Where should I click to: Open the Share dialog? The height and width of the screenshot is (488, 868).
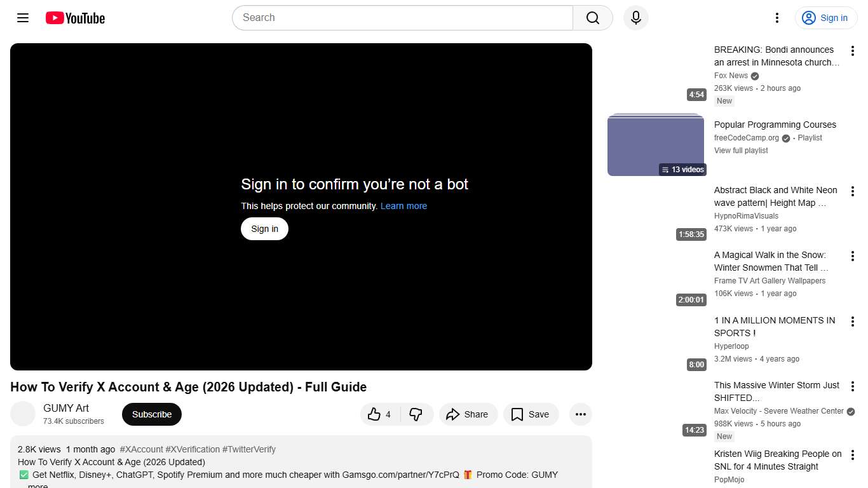coord(468,414)
